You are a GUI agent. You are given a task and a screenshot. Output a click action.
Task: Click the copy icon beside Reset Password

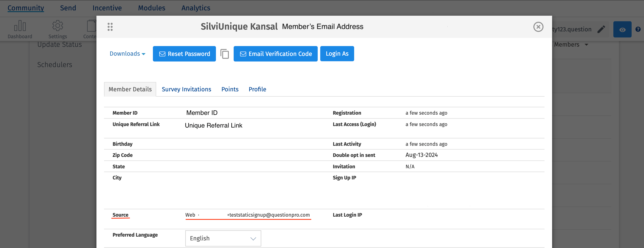[x=225, y=54]
